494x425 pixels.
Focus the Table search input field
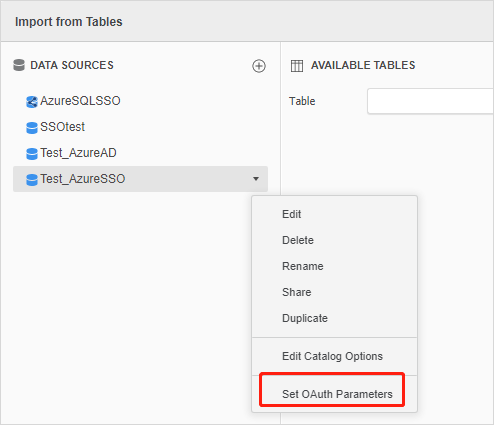coord(431,101)
